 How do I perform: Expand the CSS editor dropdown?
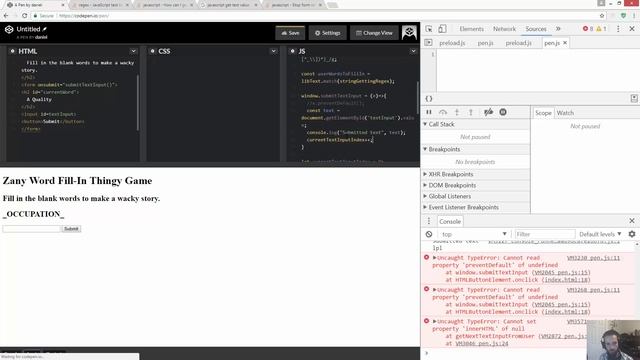click(x=273, y=51)
